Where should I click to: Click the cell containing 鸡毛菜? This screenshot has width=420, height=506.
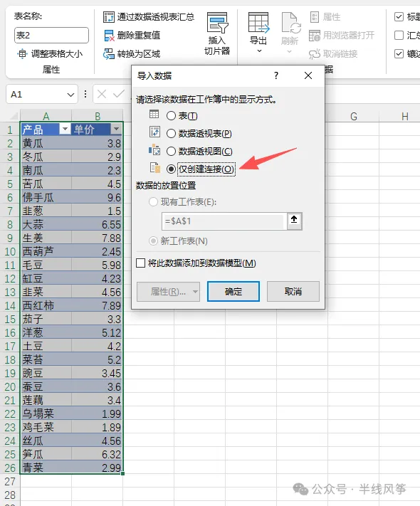[46, 427]
